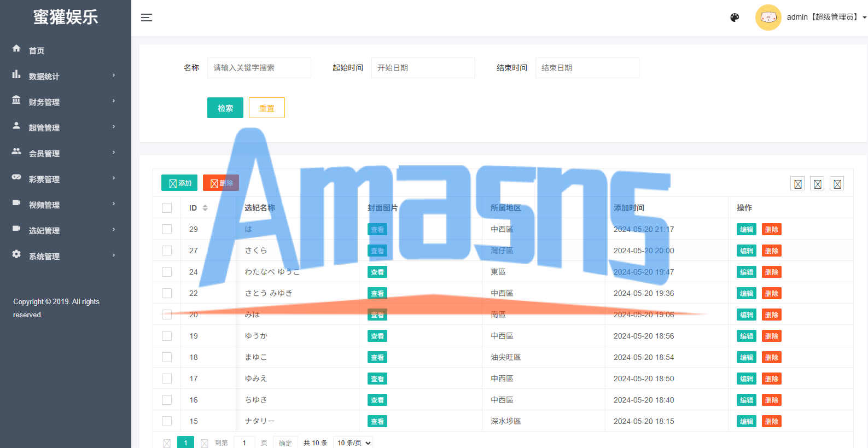Open the 彩票管理 sidebar menu
This screenshot has width=868, height=448.
tap(66, 179)
